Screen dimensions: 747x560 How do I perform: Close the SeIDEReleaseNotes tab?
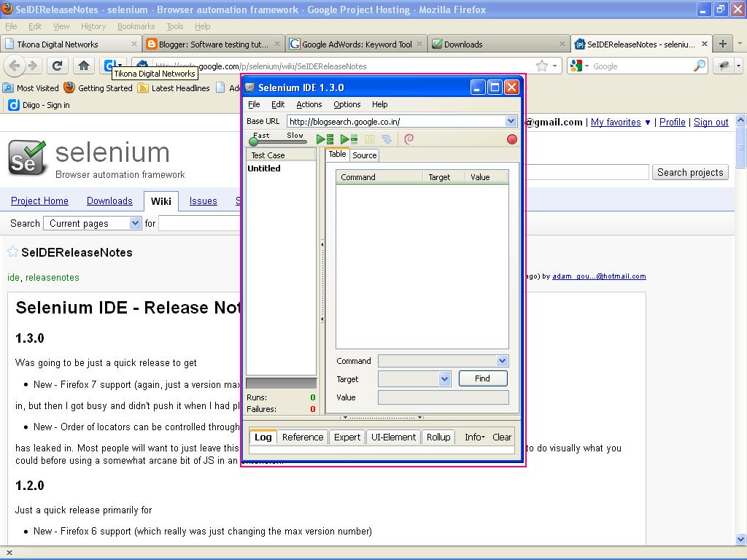[705, 44]
